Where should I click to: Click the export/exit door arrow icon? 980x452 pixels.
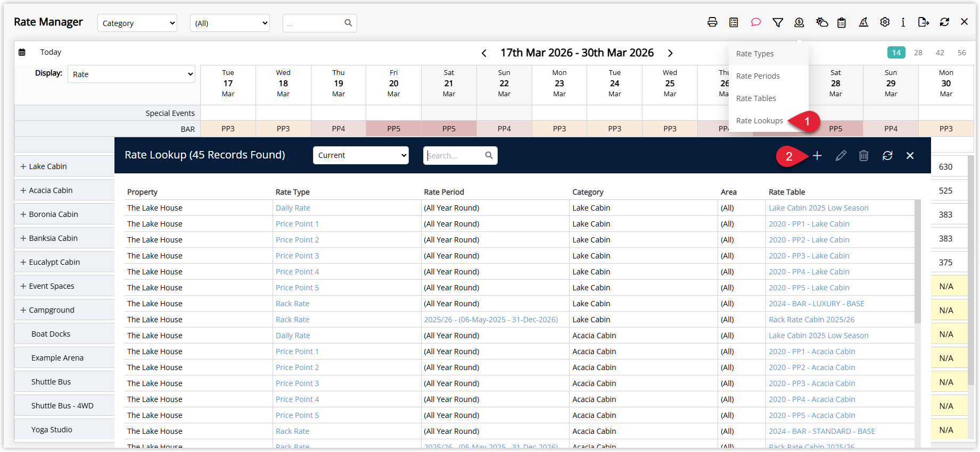coord(924,22)
